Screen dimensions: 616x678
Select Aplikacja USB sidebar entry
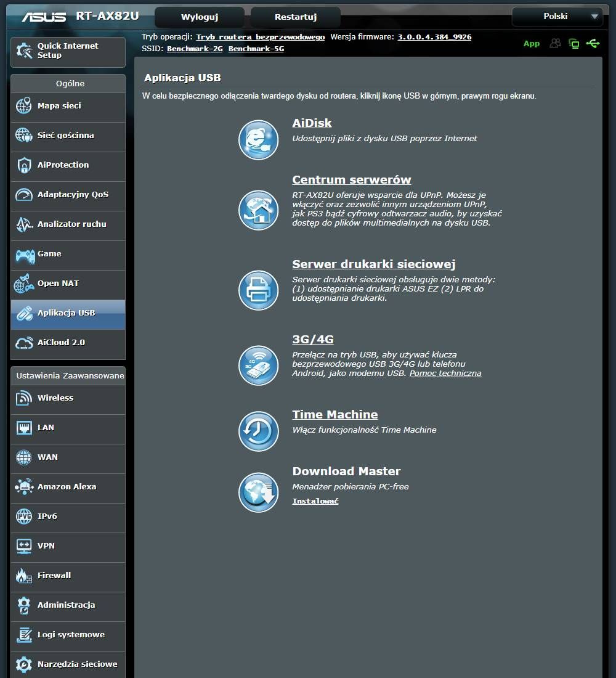pos(68,315)
